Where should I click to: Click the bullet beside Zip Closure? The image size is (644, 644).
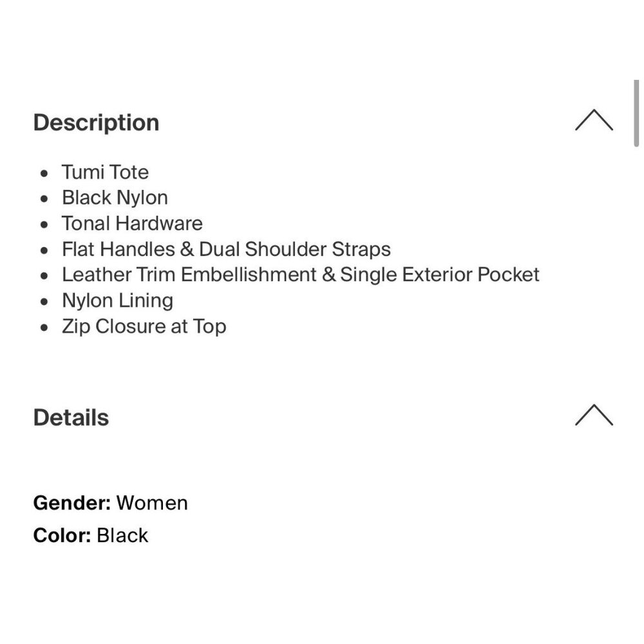click(x=44, y=328)
